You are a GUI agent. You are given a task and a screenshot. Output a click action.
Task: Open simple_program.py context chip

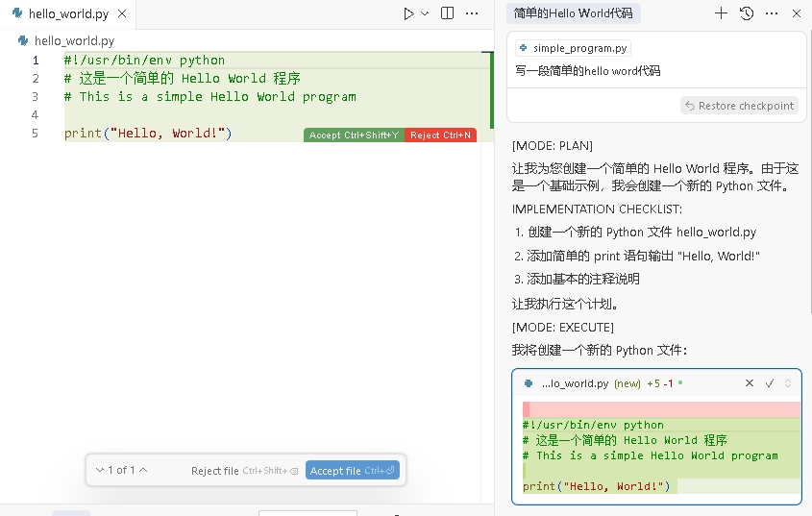click(x=574, y=48)
